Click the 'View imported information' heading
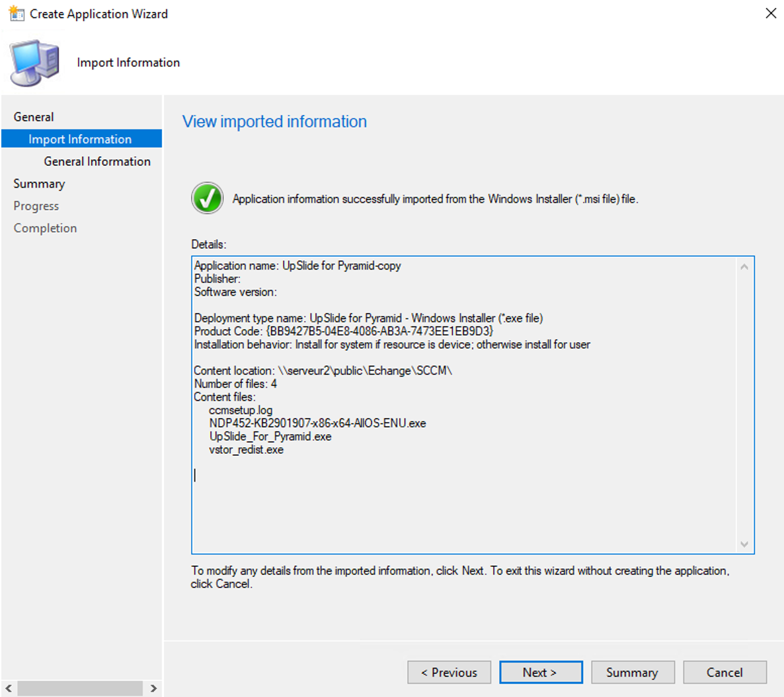The height and width of the screenshot is (697, 784). point(274,122)
